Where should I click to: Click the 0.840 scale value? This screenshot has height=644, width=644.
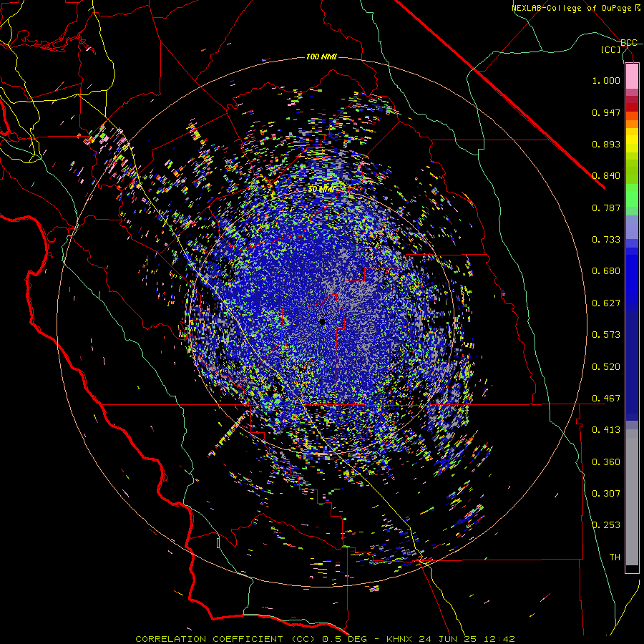point(606,176)
